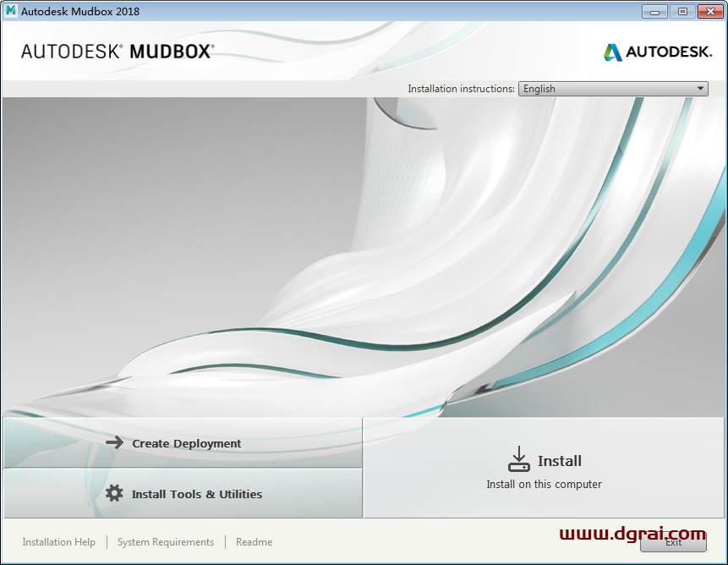Exit the installer
The width and height of the screenshot is (728, 565).
coord(673,542)
